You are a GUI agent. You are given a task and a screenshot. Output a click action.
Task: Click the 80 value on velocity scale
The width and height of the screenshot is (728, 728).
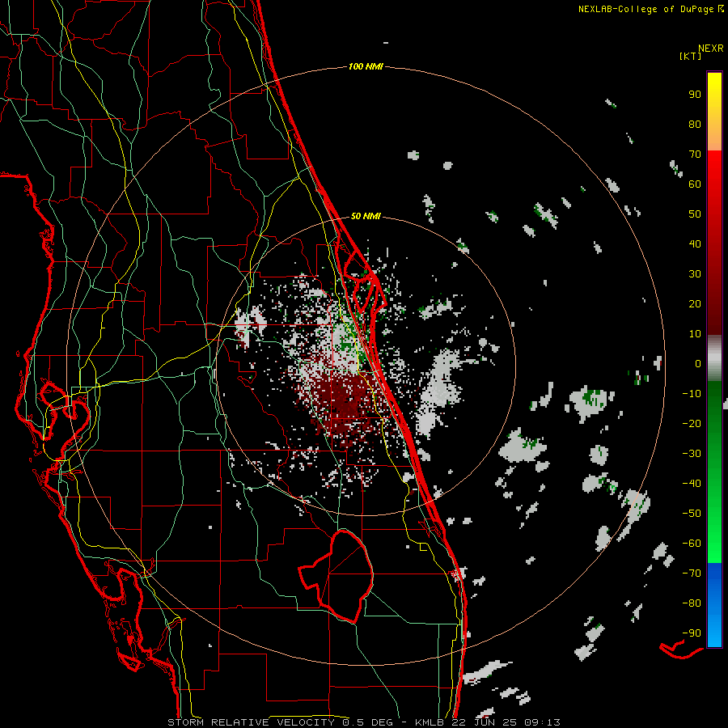point(695,124)
